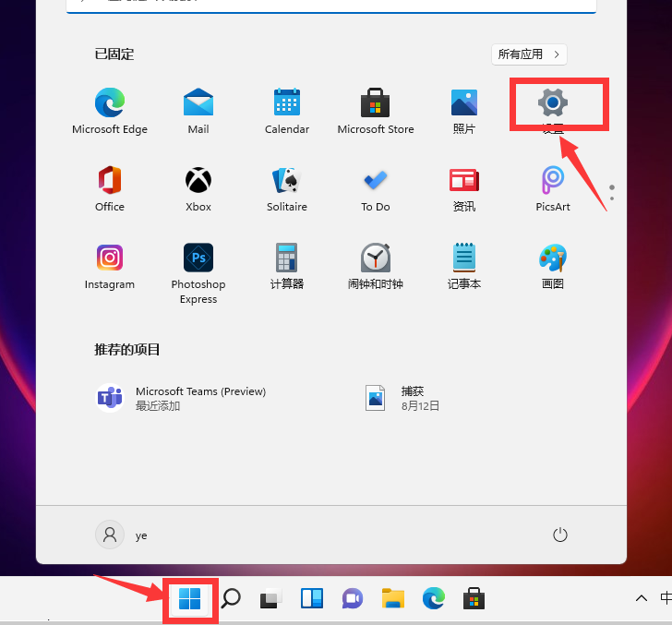Click the power button
672x625 pixels.
point(560,535)
